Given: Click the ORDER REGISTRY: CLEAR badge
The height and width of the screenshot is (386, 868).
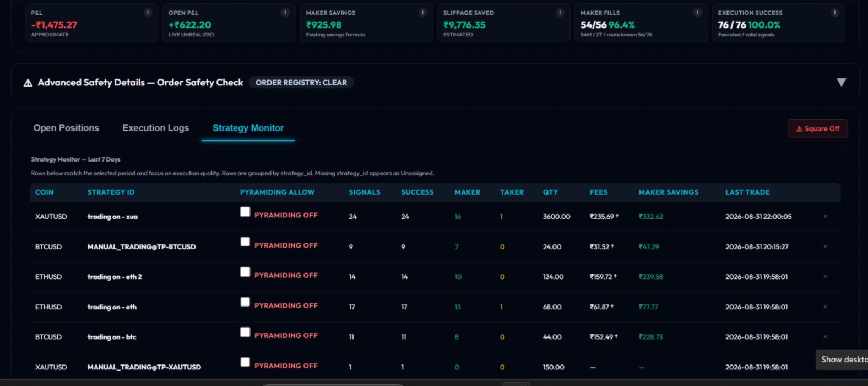Looking at the screenshot, I should coord(301,83).
